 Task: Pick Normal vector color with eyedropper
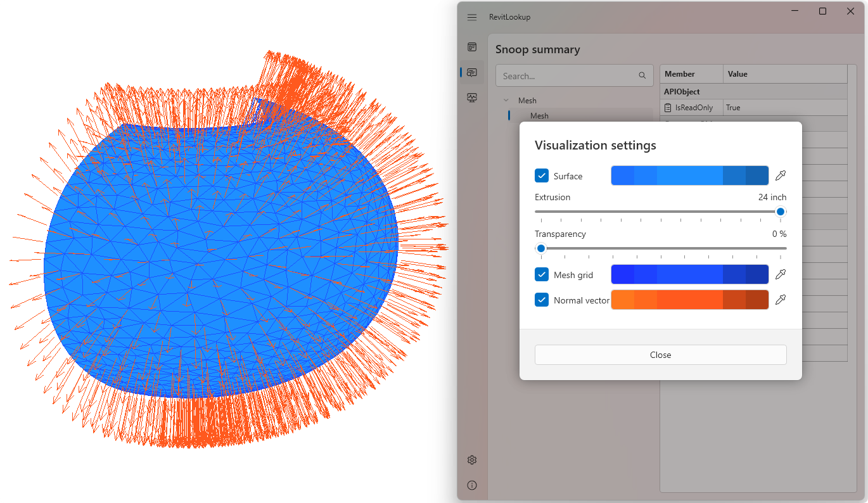pyautogui.click(x=781, y=300)
